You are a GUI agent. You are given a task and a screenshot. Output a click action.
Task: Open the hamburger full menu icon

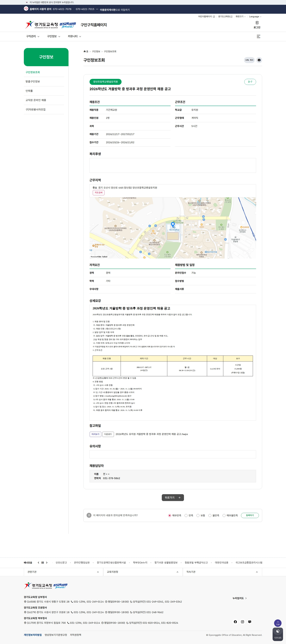click(x=259, y=37)
